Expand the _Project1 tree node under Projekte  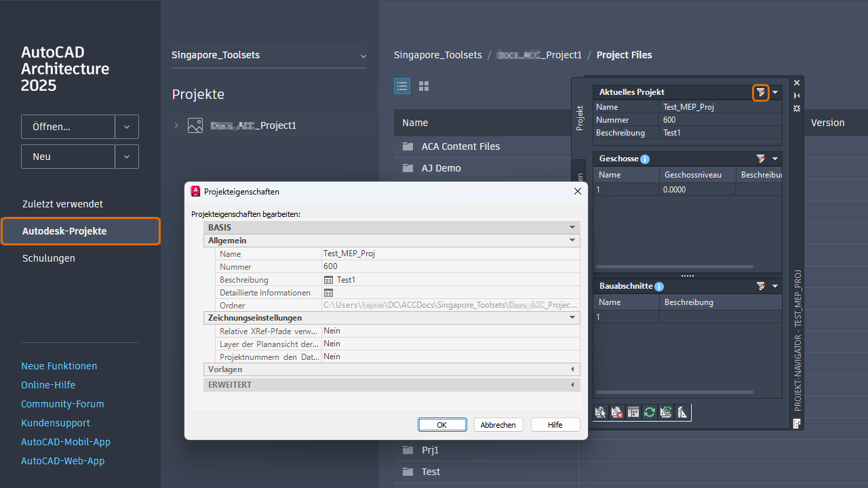click(x=176, y=125)
